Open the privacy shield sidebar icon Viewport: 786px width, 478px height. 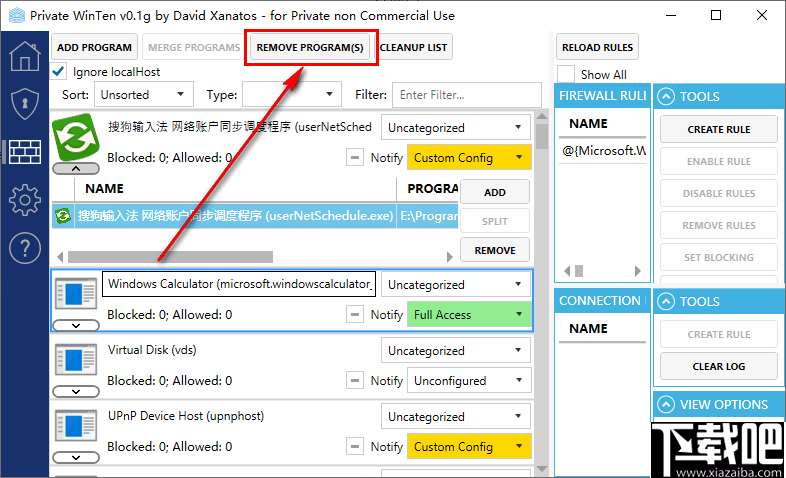pos(25,104)
